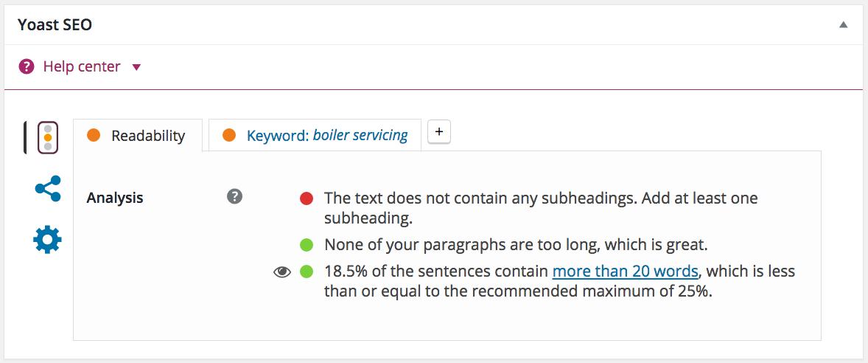
Task: Click the Help center question mark icon
Action: 27,67
